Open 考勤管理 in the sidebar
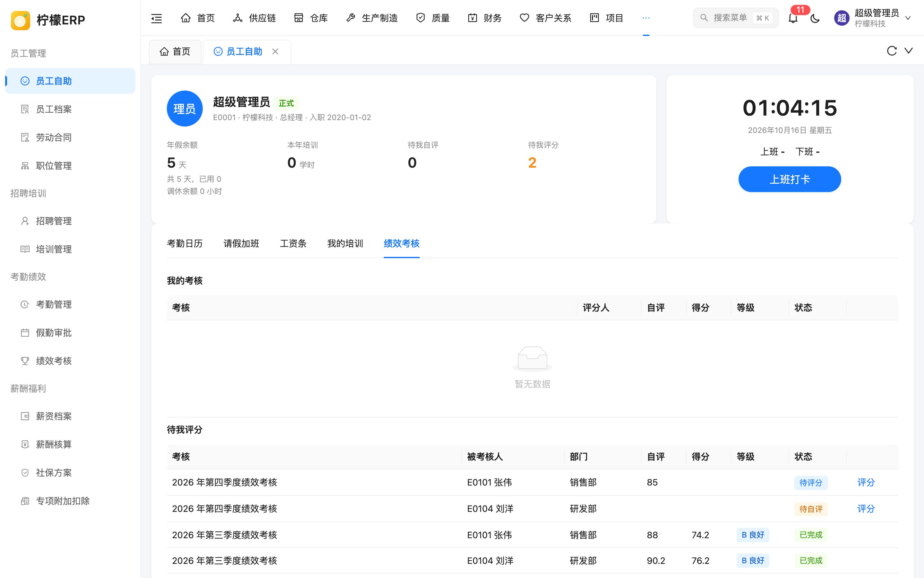 [70, 304]
